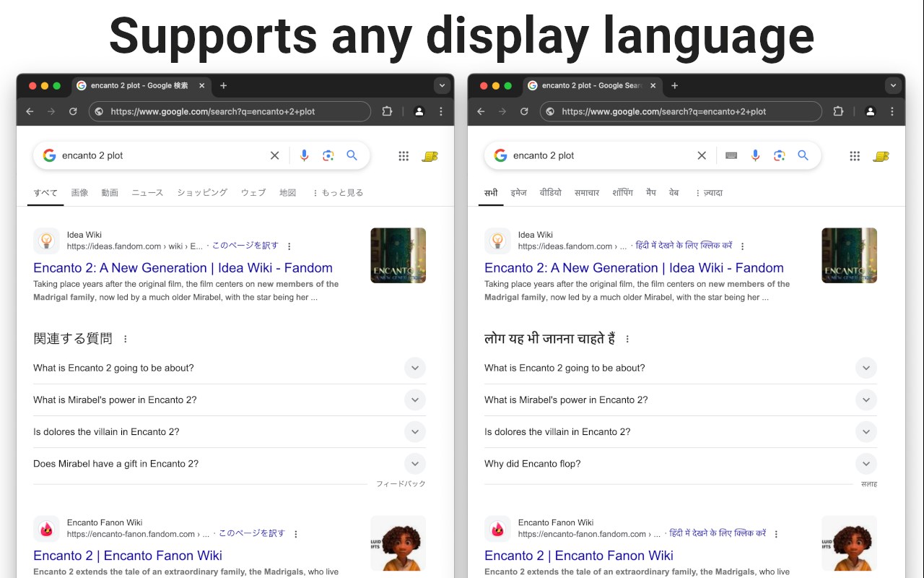Viewport: 924px width, 578px height.
Task: Open profile icon in left browser
Action: [x=419, y=111]
